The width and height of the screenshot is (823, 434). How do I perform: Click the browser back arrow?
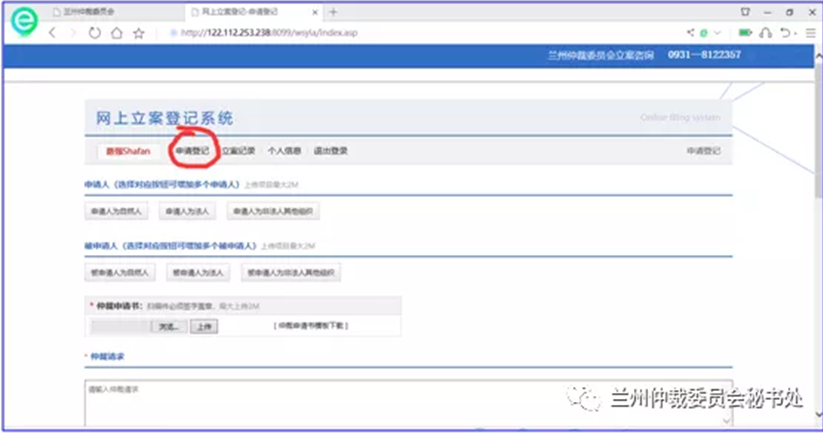(x=52, y=33)
